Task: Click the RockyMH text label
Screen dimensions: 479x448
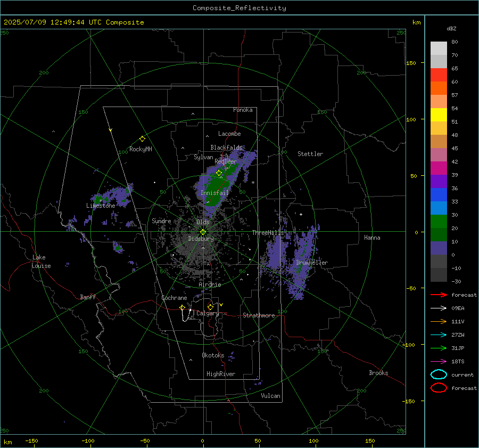Action: tap(141, 149)
